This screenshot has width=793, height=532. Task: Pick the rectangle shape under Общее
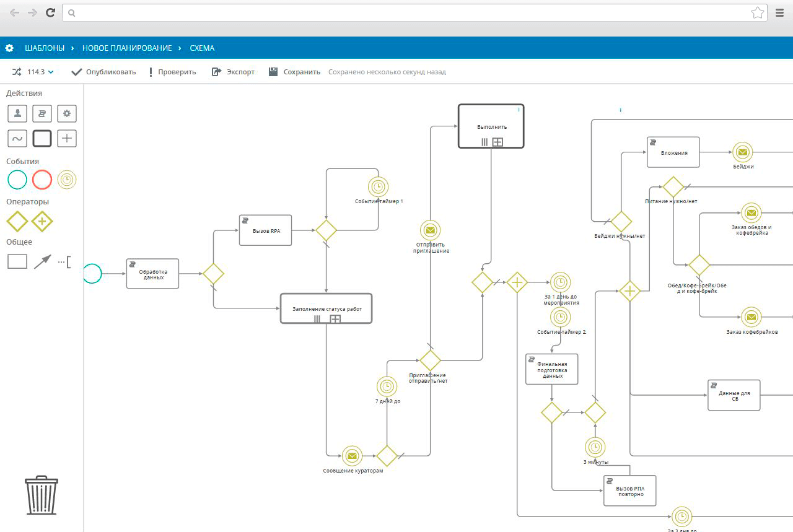coord(17,261)
